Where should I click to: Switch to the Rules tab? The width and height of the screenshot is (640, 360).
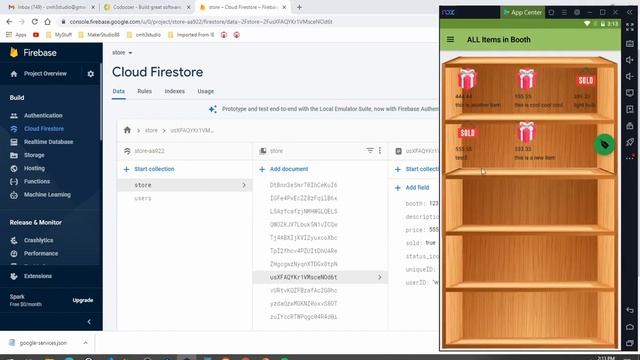pos(144,91)
